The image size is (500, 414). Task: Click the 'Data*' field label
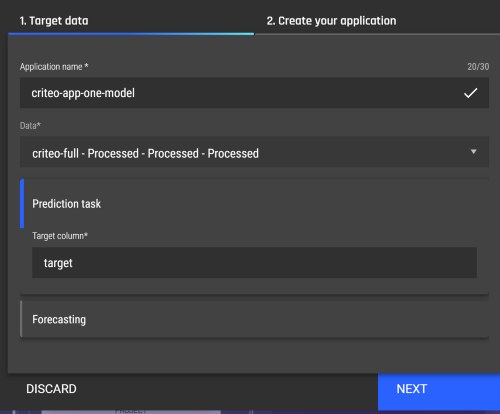coord(30,126)
